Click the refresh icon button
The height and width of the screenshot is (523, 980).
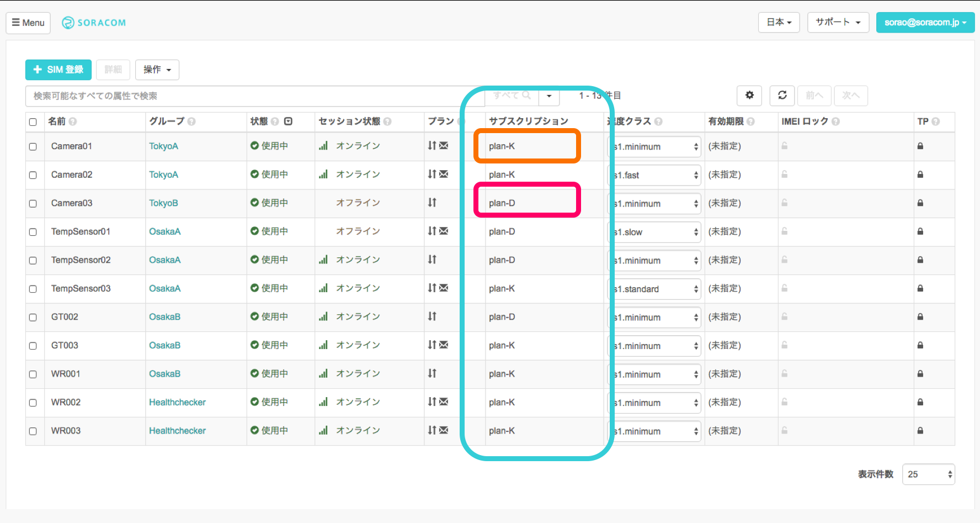tap(782, 96)
